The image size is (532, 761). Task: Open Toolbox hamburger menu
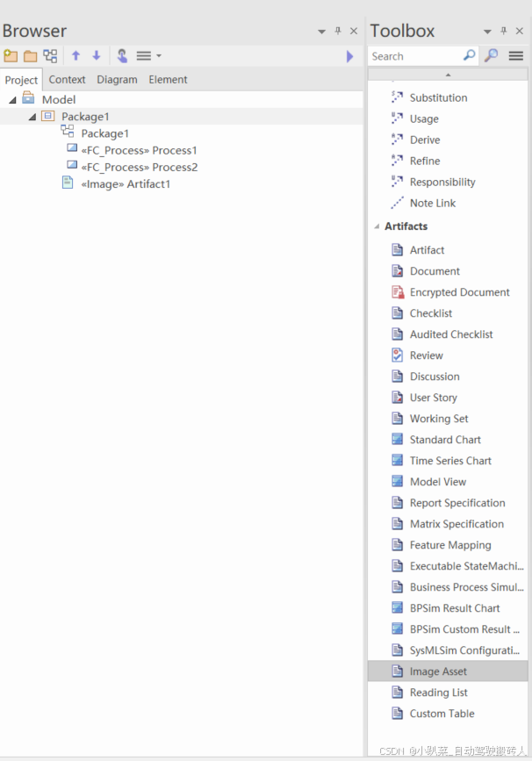tap(516, 56)
